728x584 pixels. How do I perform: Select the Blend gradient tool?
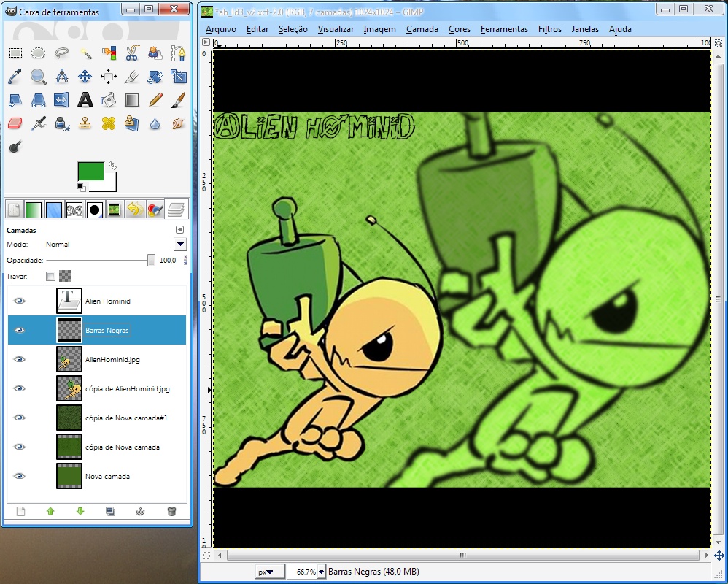(x=132, y=100)
